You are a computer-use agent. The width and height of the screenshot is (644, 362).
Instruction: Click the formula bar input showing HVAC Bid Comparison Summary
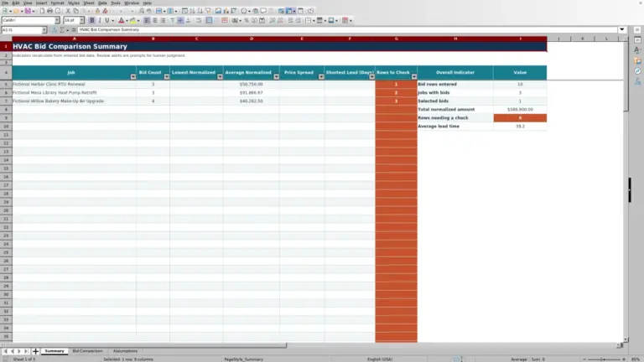click(x=347, y=29)
